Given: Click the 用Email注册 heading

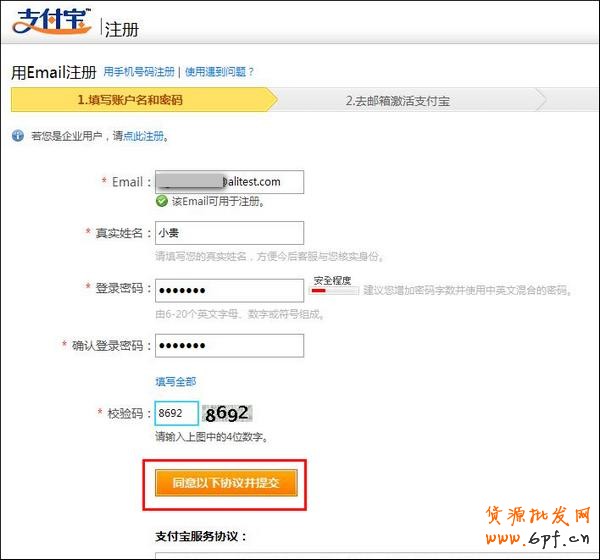Looking at the screenshot, I should coord(53,72).
